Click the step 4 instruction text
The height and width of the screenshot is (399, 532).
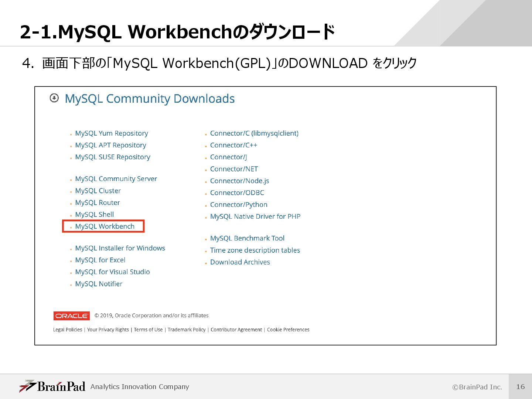coord(219,63)
